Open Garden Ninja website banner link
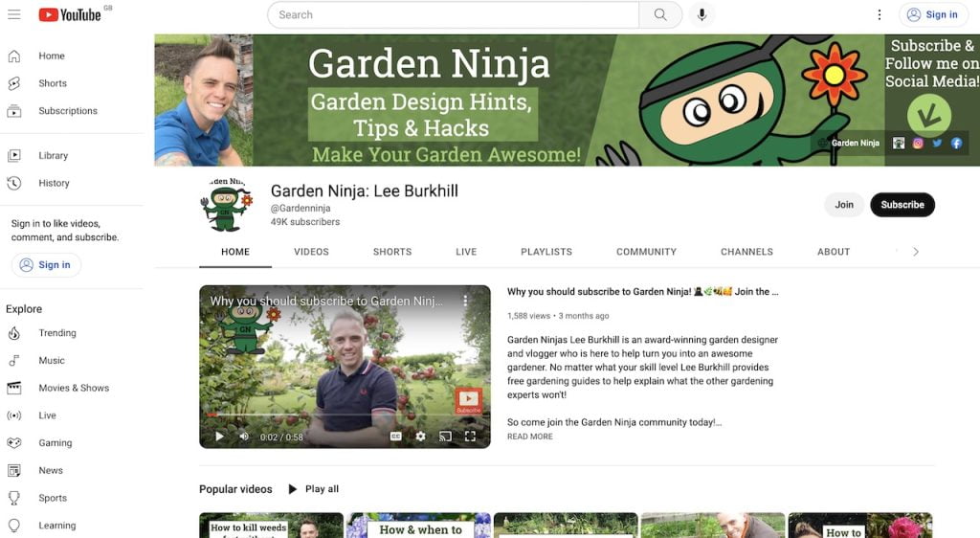This screenshot has width=980, height=538. [x=850, y=143]
